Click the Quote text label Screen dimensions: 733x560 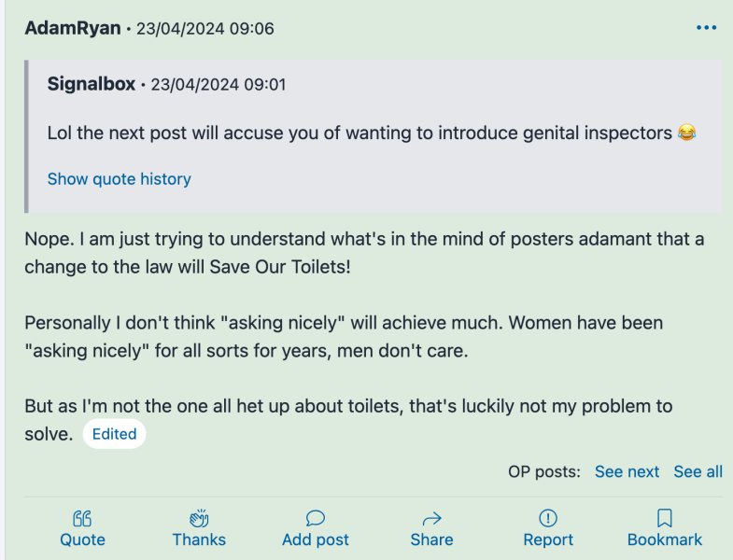[x=82, y=539]
